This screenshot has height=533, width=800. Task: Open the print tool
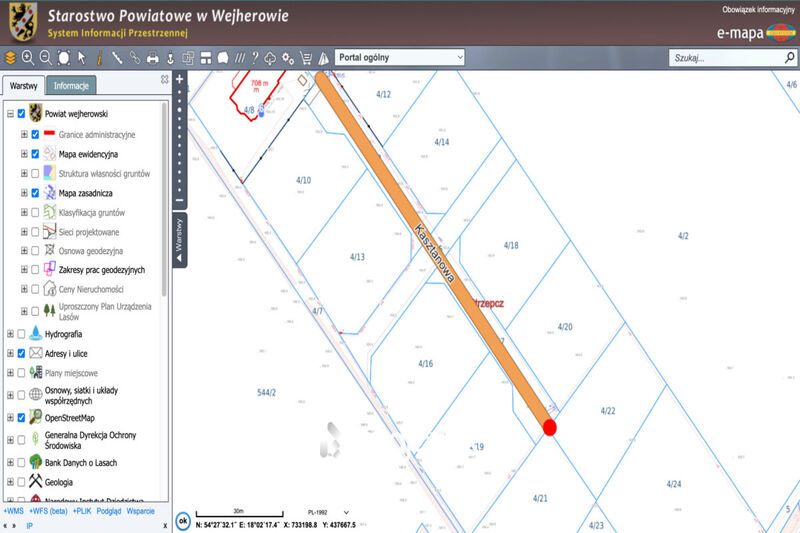pos(153,58)
